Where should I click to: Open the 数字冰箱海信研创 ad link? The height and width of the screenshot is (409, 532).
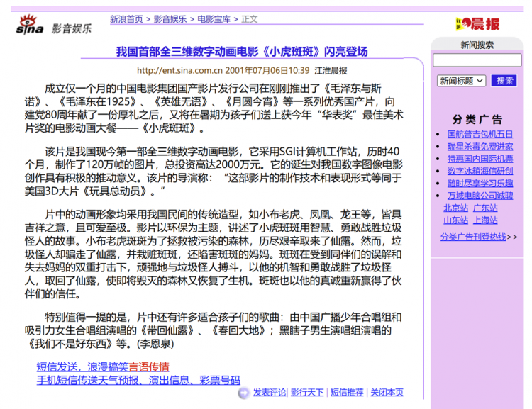(x=480, y=171)
